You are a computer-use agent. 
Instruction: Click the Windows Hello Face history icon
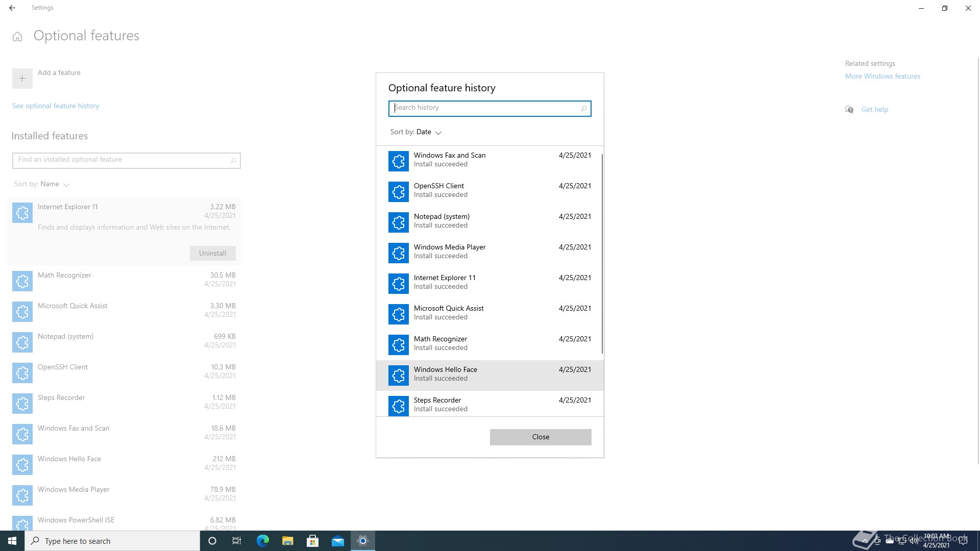pyautogui.click(x=398, y=375)
